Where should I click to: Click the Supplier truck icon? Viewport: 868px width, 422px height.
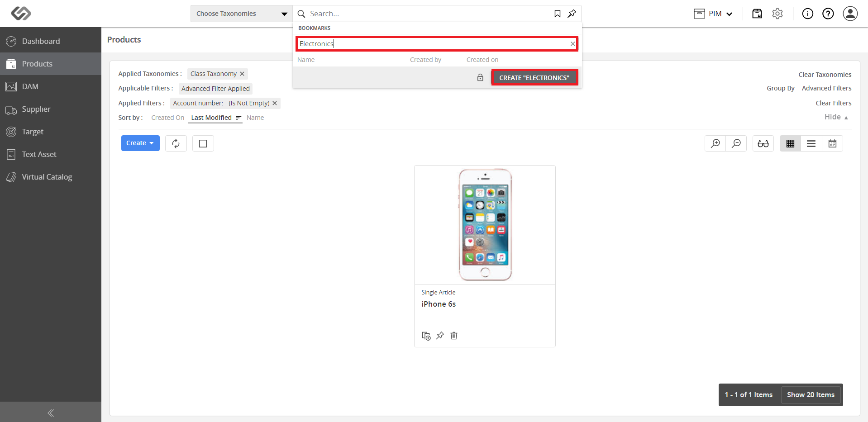pyautogui.click(x=11, y=110)
